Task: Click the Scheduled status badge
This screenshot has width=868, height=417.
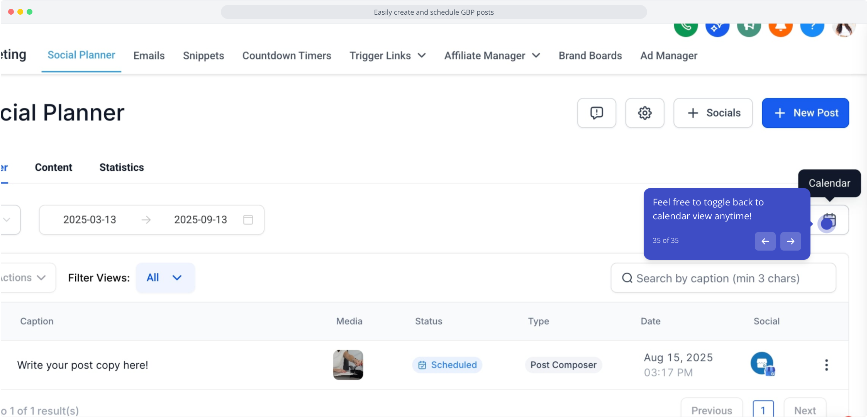Action: [447, 365]
